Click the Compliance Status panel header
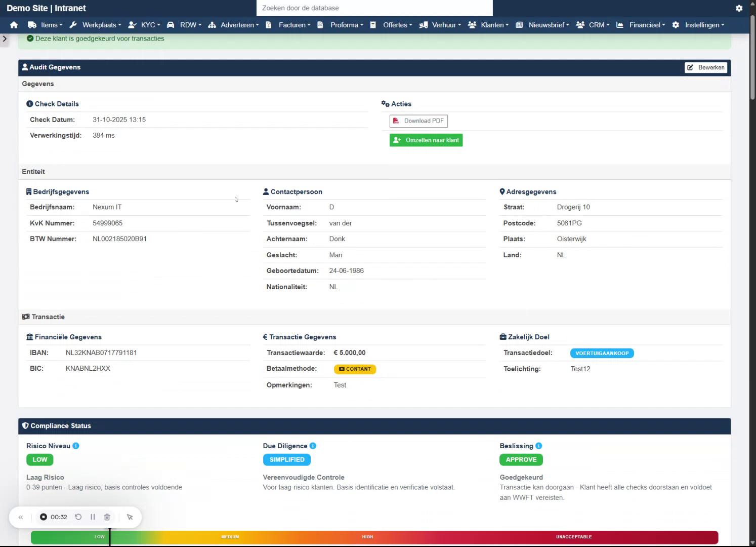 point(374,426)
